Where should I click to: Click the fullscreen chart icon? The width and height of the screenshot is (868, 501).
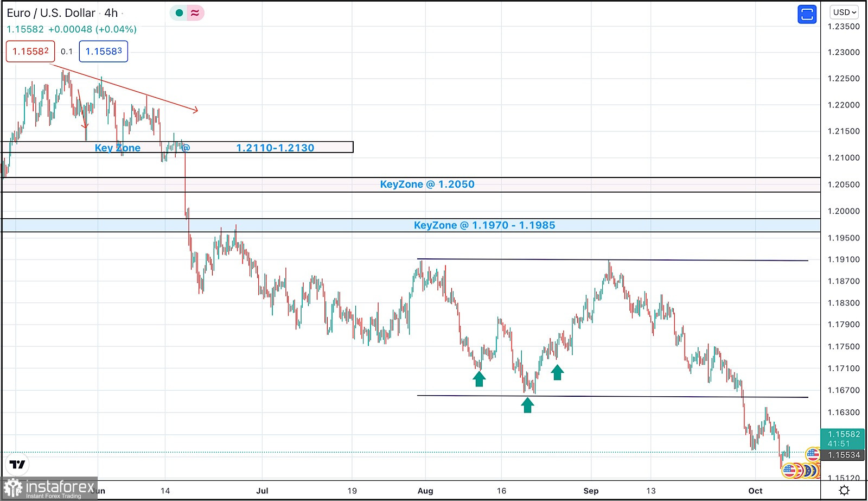(807, 14)
